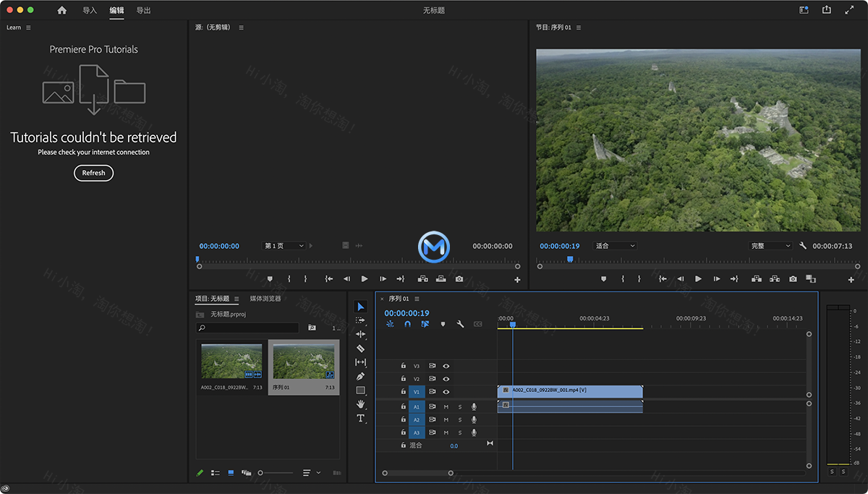Hide the V1 video track output
Screen dimensions: 868x494
coord(446,391)
